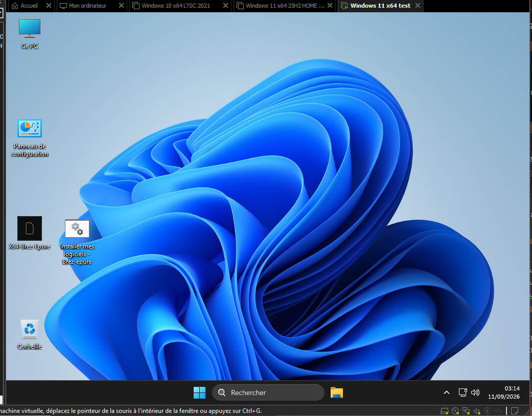Select the Ce PC desktop icon
The height and width of the screenshot is (416, 532).
pos(30,34)
